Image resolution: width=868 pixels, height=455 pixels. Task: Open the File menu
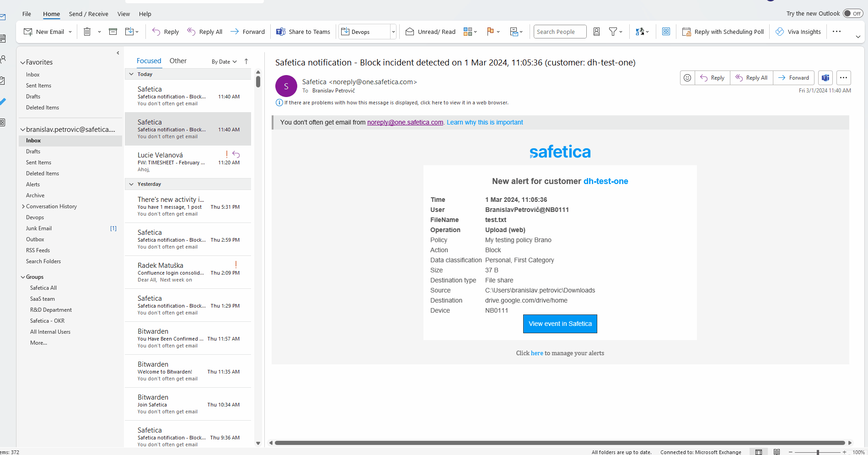[x=27, y=14]
